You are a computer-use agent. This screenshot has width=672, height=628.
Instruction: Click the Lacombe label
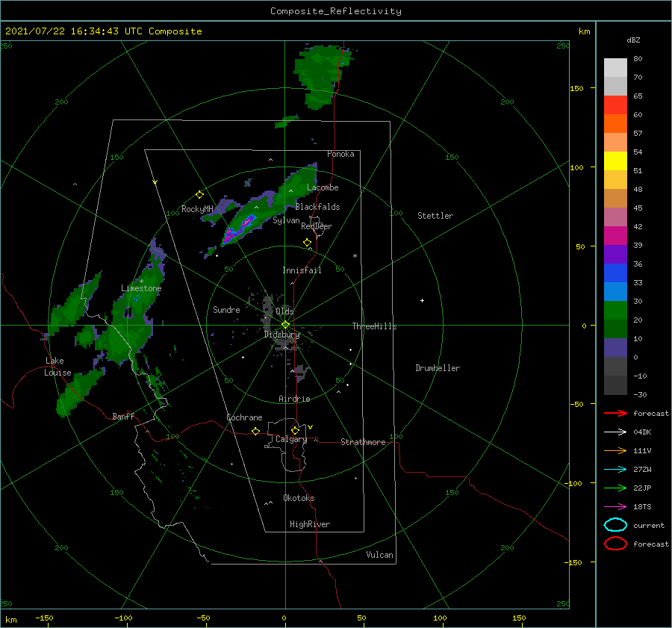[323, 187]
